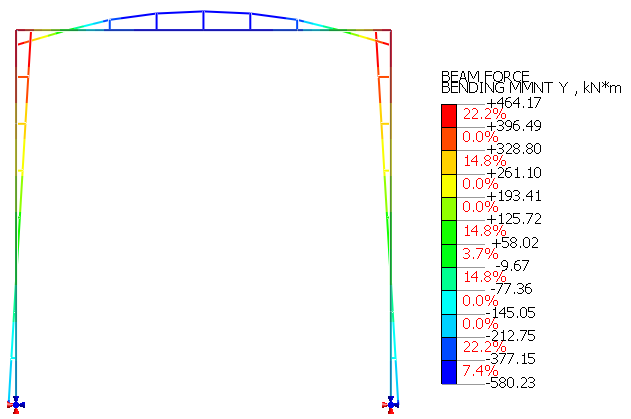Click the dark blue swatch above -580.23
Viewport: 631px width, 419px height.
coord(449,372)
